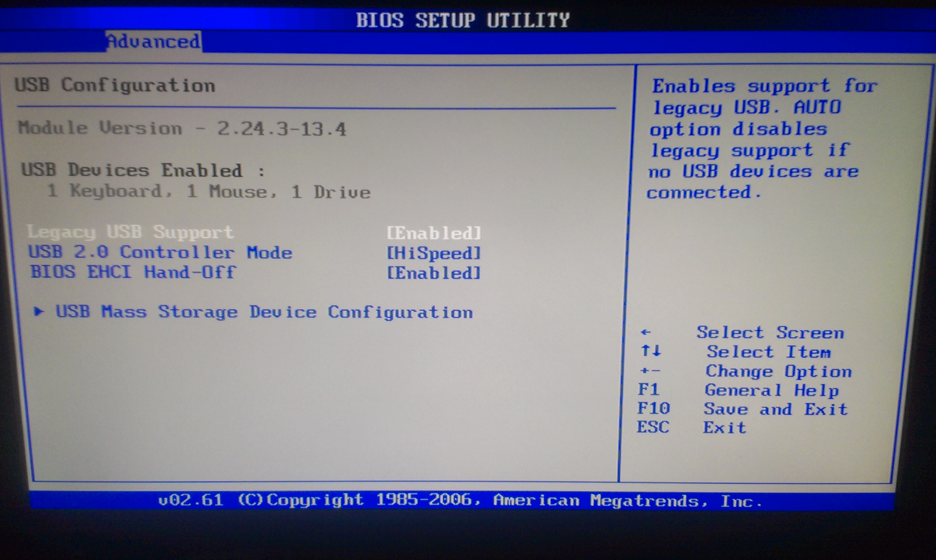The image size is (936, 560).
Task: Select BIOS EHCI Hand-Off label
Action: pyautogui.click(x=133, y=272)
